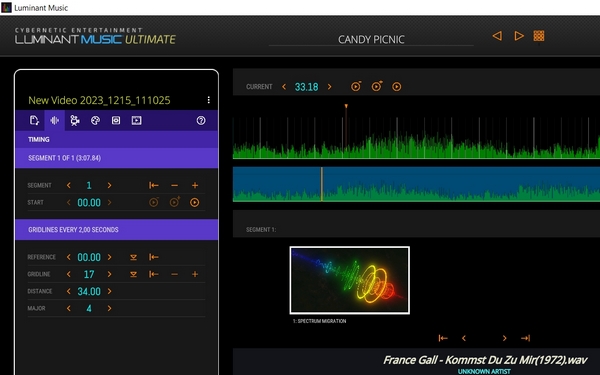This screenshot has width=600, height=375.
Task: Open the help question mark icon
Action: [201, 121]
